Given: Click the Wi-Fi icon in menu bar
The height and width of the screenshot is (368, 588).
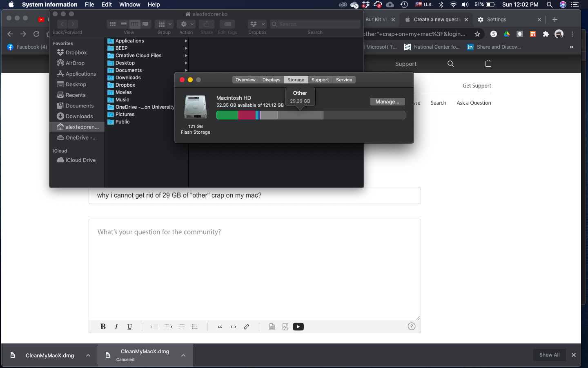Looking at the screenshot, I should pos(453,4).
